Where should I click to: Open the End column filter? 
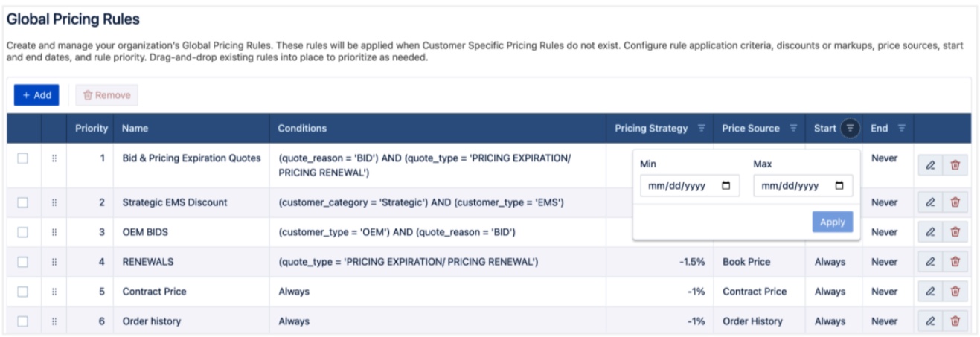(901, 129)
